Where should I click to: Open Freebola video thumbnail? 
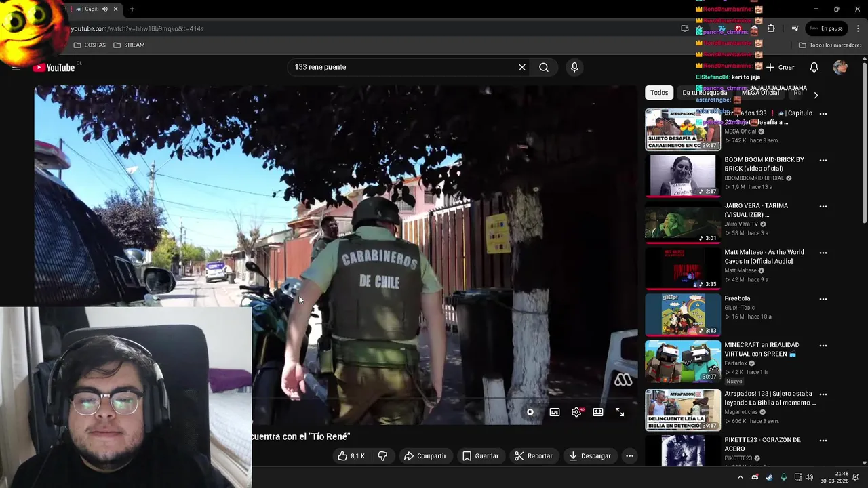point(683,314)
